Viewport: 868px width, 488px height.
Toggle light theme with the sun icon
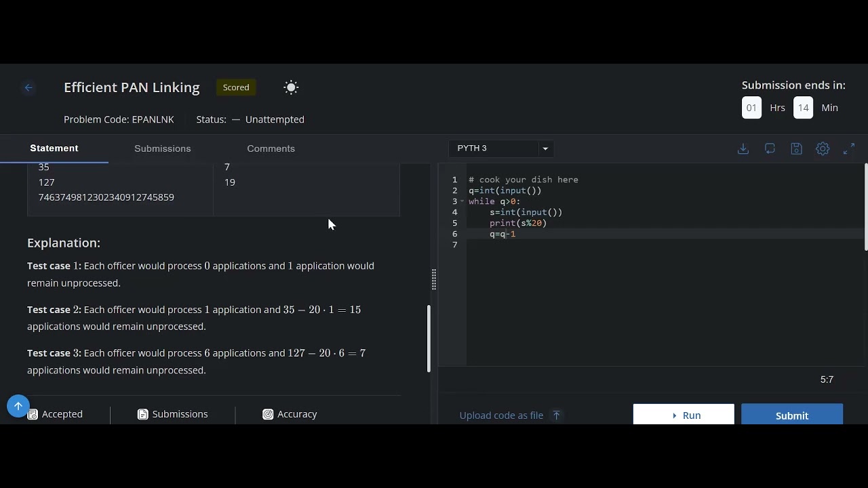[x=291, y=87]
